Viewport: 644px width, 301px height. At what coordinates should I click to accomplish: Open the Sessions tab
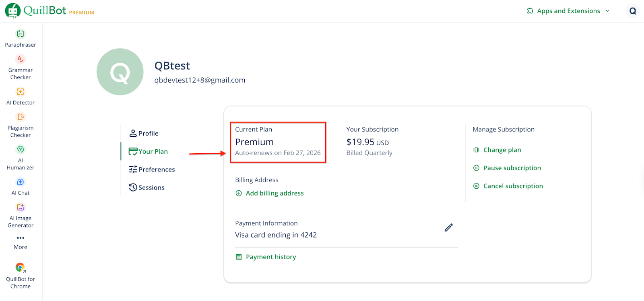pyautogui.click(x=147, y=188)
